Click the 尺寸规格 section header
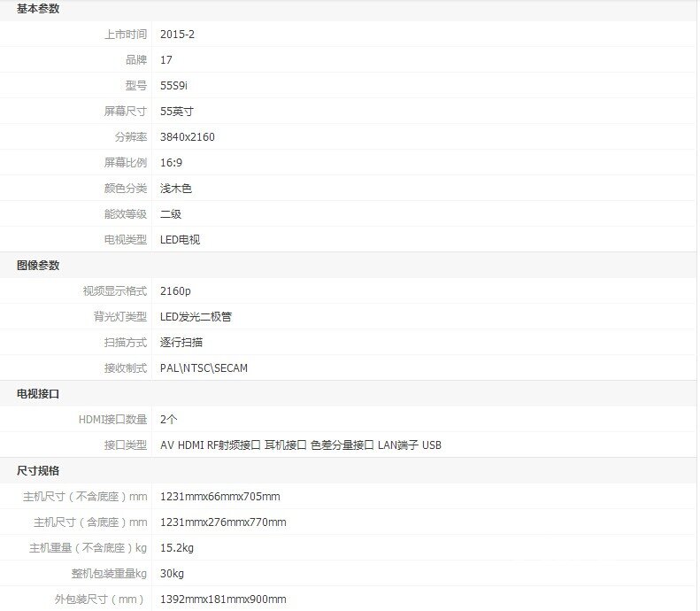Screen dimensions: 700x611 coord(38,471)
